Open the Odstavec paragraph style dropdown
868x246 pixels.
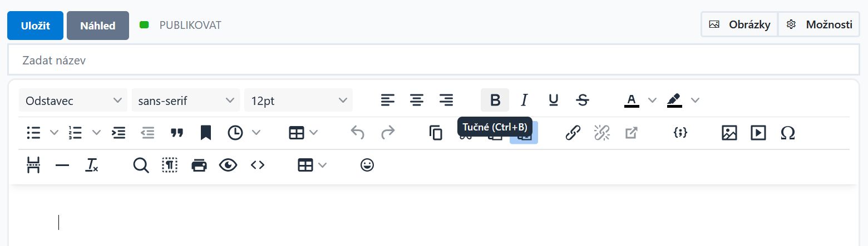click(73, 100)
